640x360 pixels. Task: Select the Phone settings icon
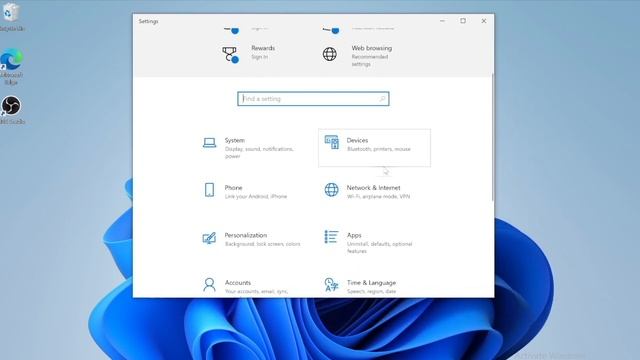[x=209, y=190]
